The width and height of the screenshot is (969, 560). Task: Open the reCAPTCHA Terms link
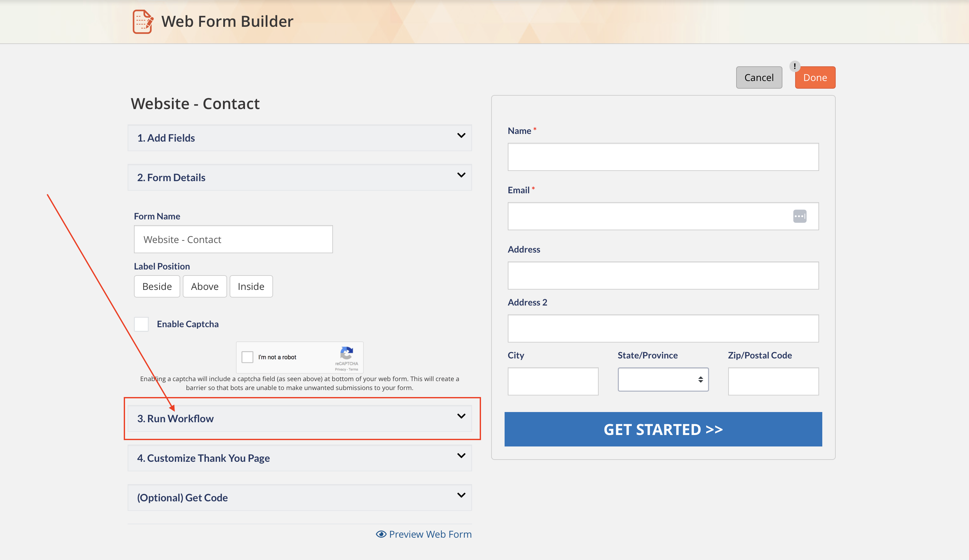pyautogui.click(x=353, y=369)
